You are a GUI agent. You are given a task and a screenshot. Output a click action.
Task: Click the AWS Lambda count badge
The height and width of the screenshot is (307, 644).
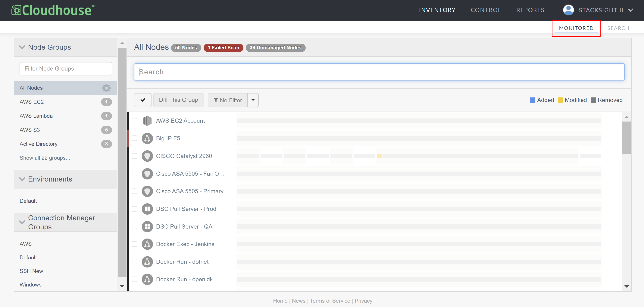(x=106, y=116)
